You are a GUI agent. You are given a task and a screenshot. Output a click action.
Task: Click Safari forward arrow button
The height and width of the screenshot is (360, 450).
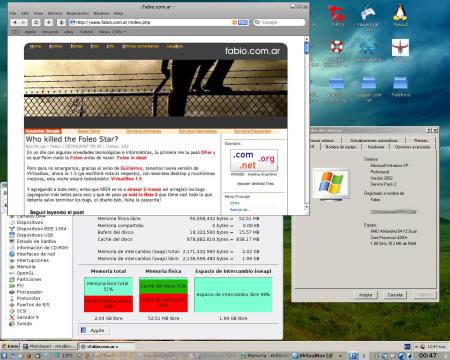[23, 22]
